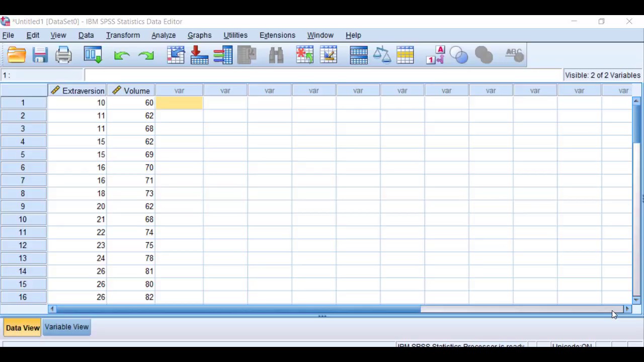Open the Utilities menu
The height and width of the screenshot is (362, 644).
(x=235, y=35)
